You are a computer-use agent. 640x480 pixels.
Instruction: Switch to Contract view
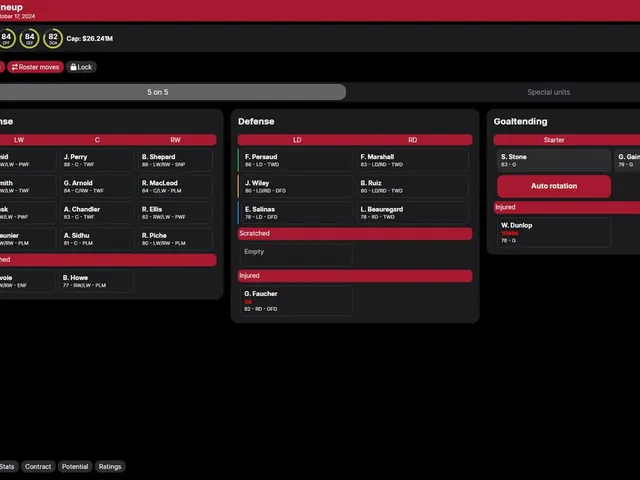[38, 467]
